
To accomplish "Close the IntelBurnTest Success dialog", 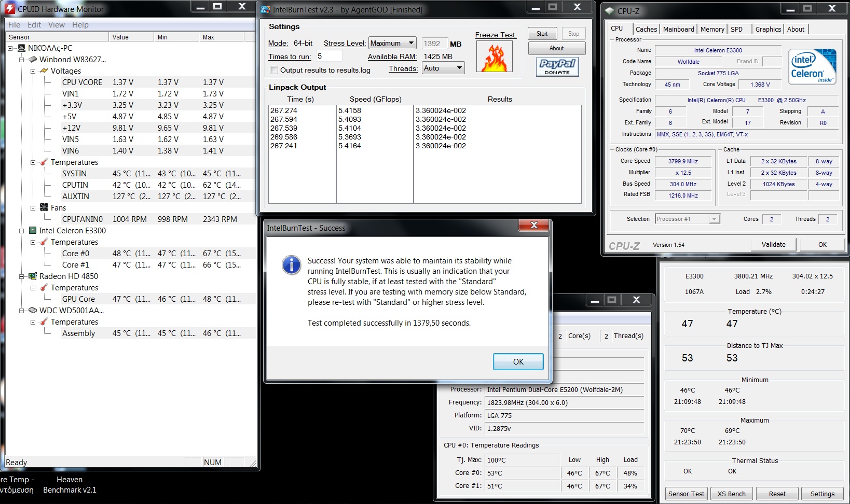I will [x=534, y=225].
